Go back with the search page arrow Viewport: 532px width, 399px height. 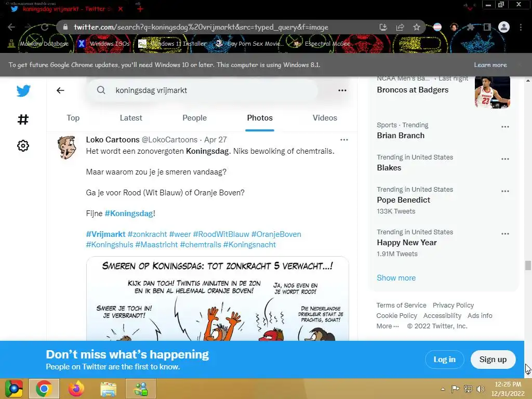tap(60, 90)
